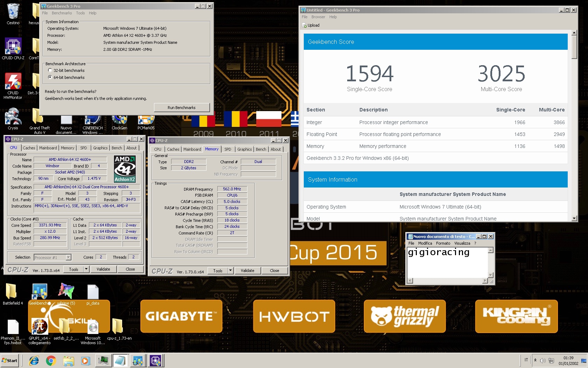
Task: Launch the wPrime desktop icon
Action: coord(66,294)
